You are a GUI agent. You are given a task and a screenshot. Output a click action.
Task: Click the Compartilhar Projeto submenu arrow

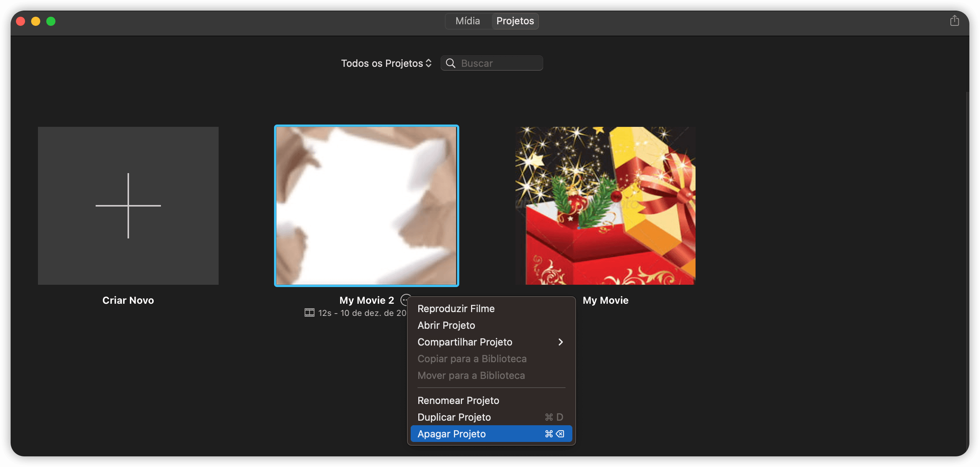pos(560,342)
